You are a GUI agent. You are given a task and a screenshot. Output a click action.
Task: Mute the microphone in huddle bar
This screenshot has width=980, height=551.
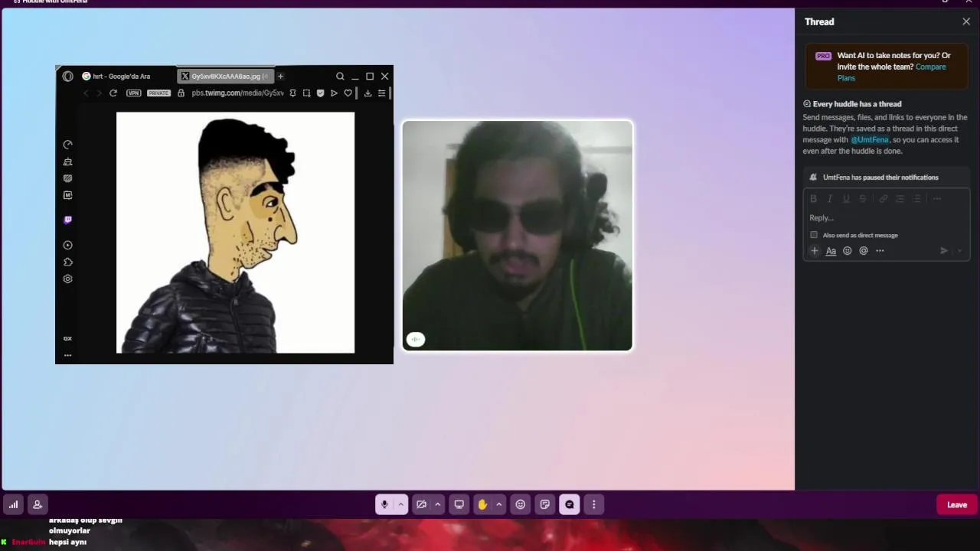tap(384, 504)
